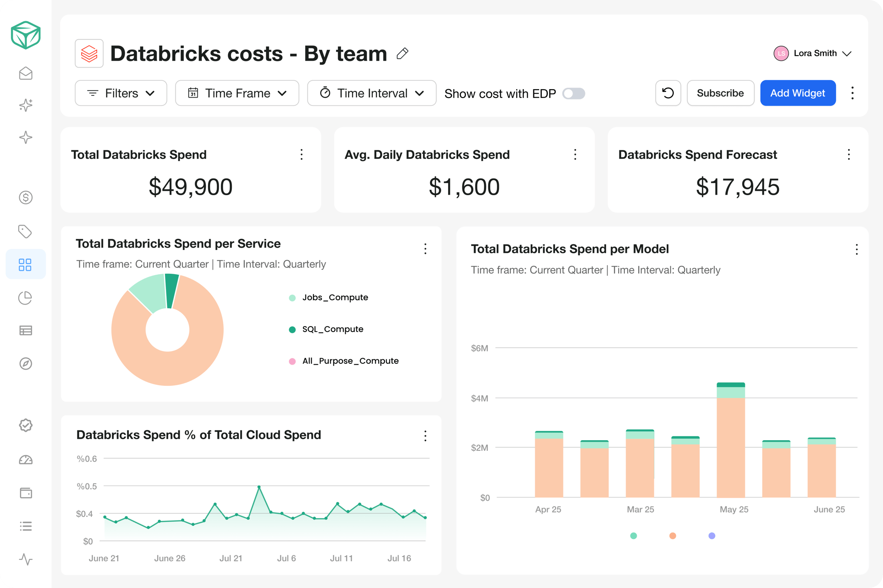Open the dollar coin cost sidebar icon

(26, 197)
